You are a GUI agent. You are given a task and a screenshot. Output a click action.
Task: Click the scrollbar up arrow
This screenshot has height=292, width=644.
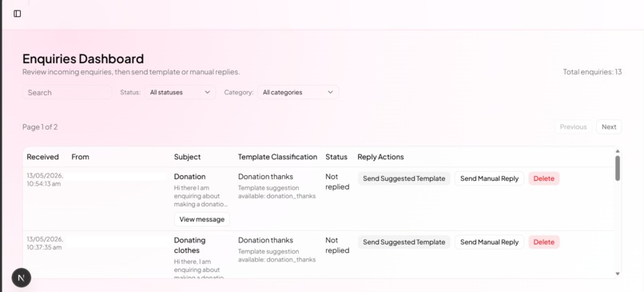[618, 151]
